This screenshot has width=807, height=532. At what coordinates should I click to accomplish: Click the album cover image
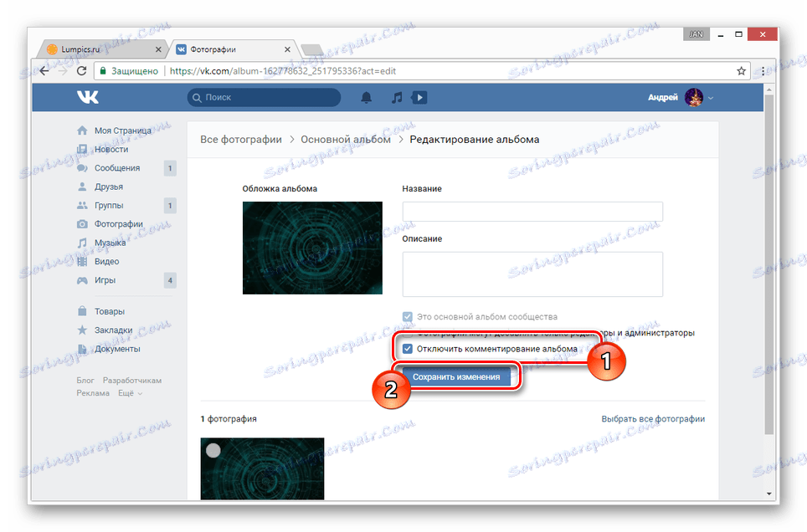click(x=312, y=248)
